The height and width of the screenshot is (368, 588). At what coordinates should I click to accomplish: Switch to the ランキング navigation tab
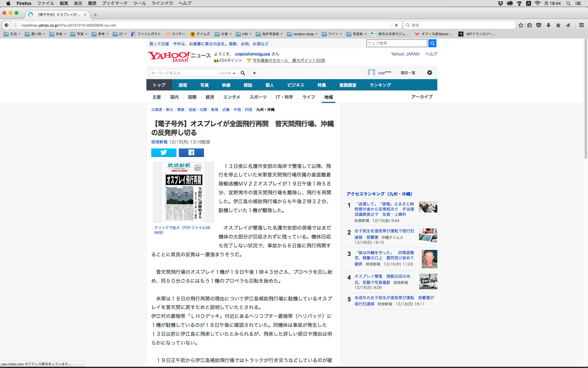pos(380,85)
